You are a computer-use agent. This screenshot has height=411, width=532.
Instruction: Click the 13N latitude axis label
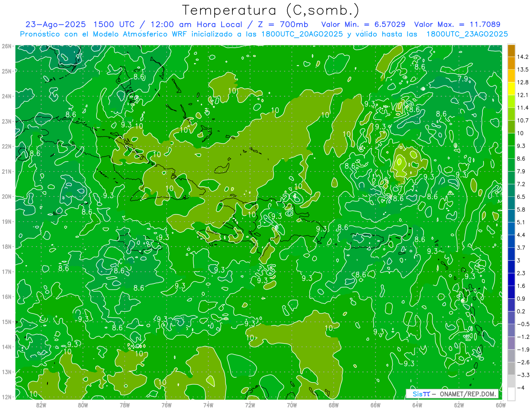(x=6, y=372)
